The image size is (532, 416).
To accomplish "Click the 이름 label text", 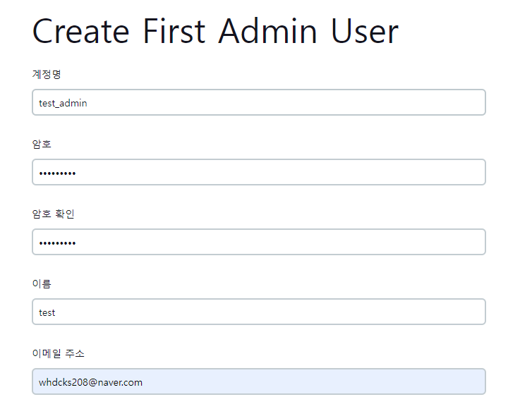I will tap(42, 283).
